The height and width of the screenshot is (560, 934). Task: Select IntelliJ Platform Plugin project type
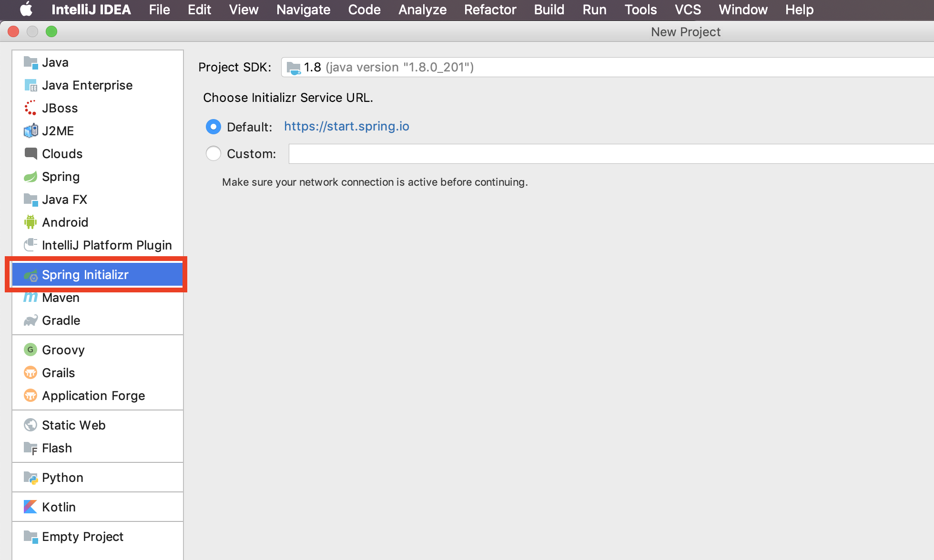[x=107, y=245]
